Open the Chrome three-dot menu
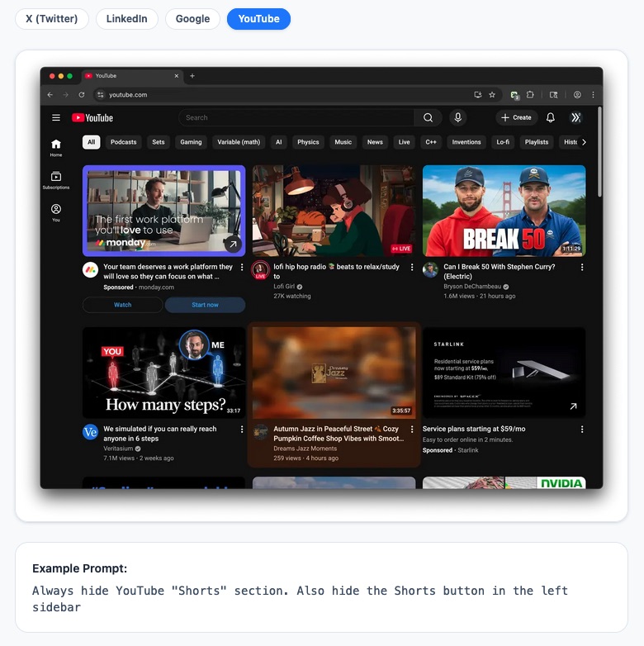 (x=593, y=95)
